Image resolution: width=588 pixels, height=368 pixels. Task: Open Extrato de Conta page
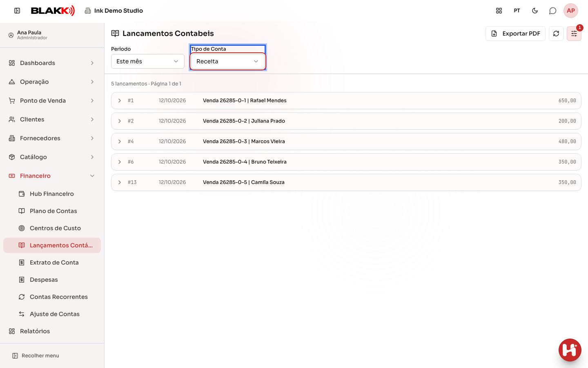[x=52, y=263]
